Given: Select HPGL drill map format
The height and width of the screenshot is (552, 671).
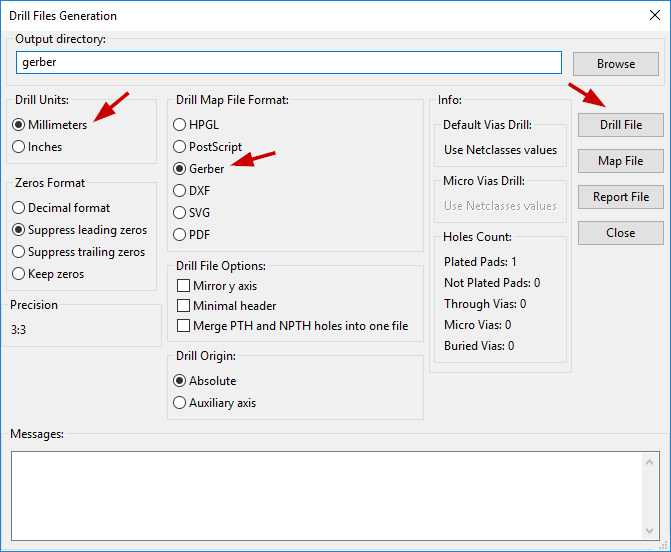Looking at the screenshot, I should pos(196,125).
